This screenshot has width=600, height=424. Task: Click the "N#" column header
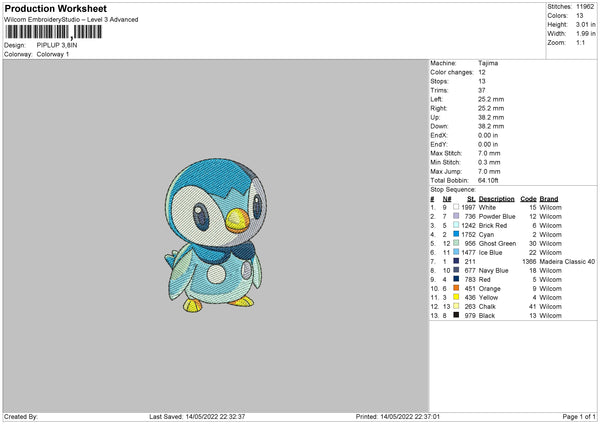[x=447, y=199]
